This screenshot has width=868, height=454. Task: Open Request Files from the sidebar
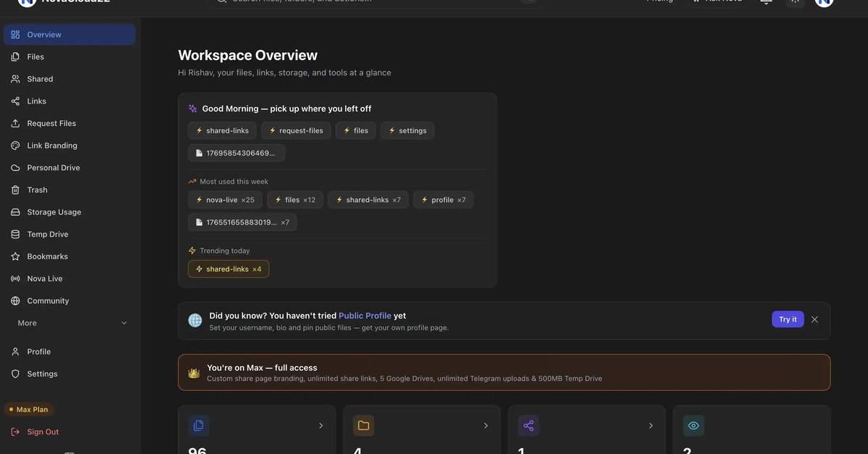pyautogui.click(x=69, y=123)
